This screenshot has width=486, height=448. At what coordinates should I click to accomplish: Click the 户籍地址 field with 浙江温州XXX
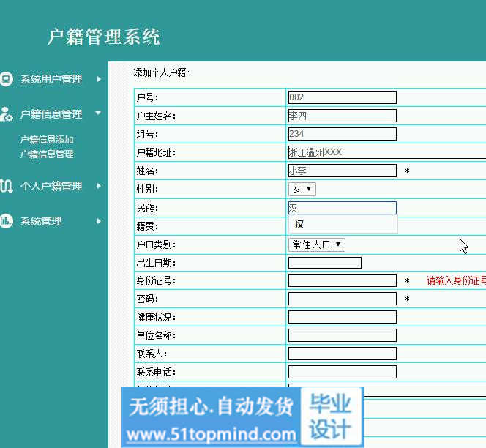point(386,152)
